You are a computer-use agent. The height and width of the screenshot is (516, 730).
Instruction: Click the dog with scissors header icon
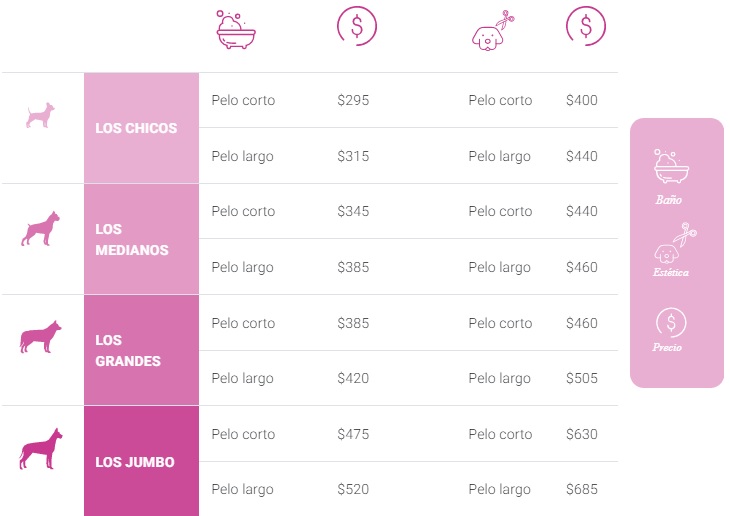tap(493, 30)
